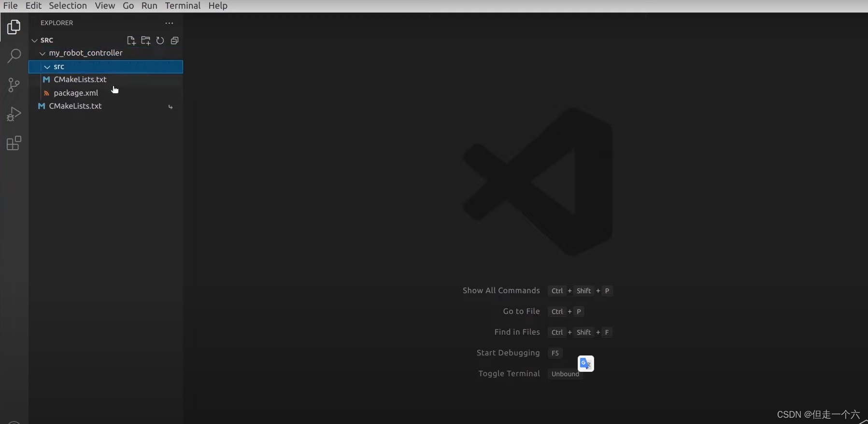Open the Search view in activity bar
This screenshot has height=424, width=868.
coord(14,56)
